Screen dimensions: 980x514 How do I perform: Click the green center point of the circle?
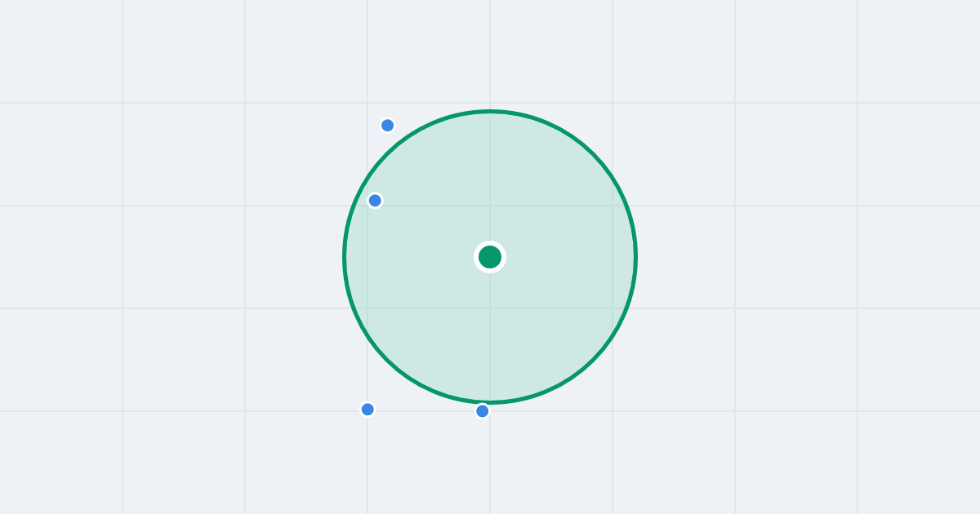pos(490,257)
